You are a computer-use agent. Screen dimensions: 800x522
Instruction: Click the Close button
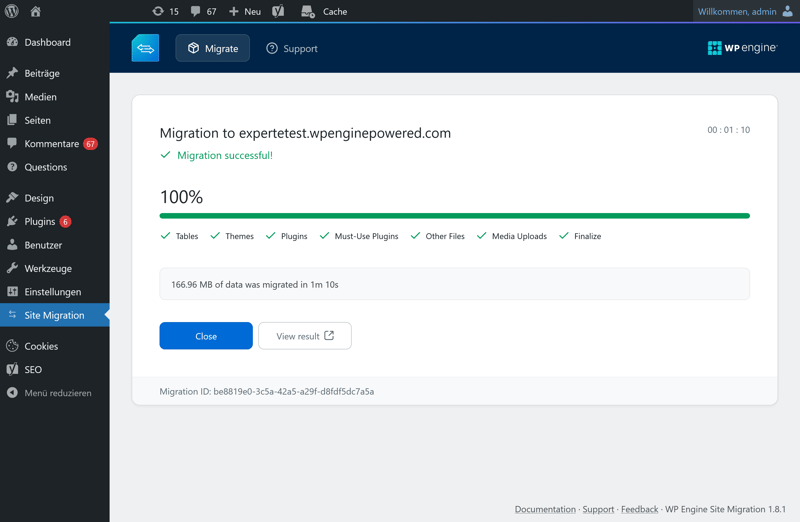tap(206, 336)
